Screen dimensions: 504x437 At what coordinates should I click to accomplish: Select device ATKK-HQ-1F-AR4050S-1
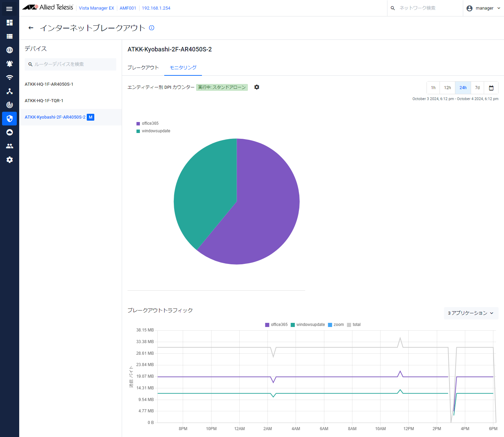click(x=49, y=84)
